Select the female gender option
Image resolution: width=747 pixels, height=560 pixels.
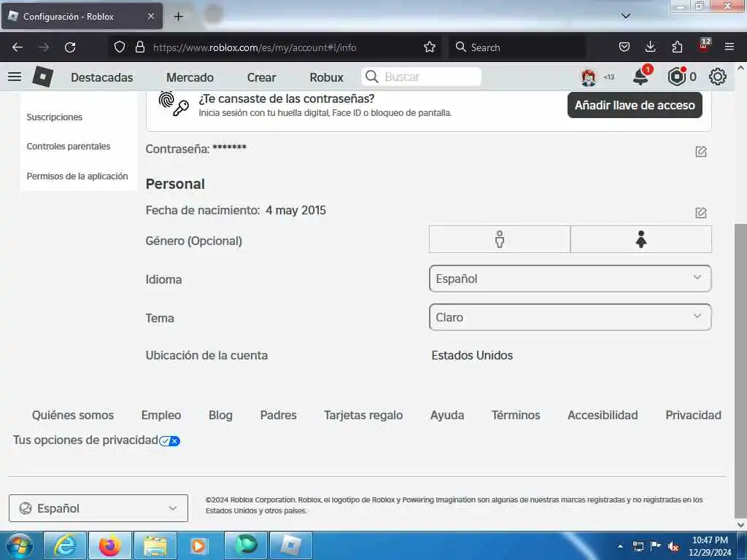click(x=641, y=239)
